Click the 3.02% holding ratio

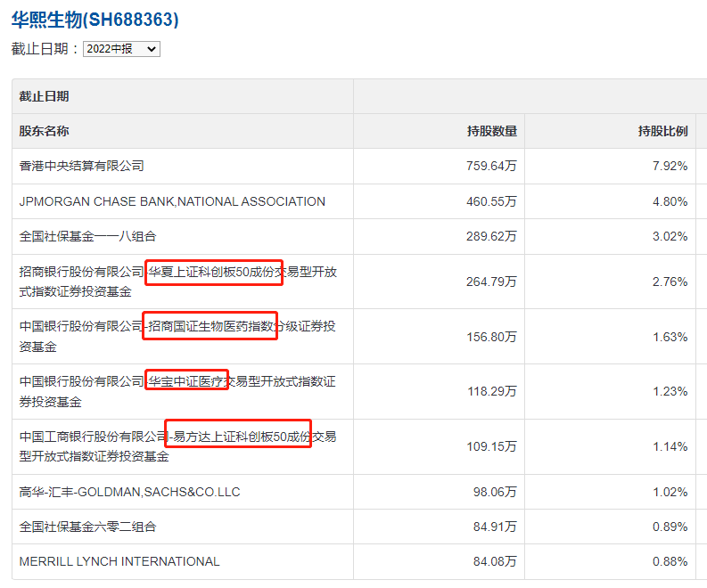pos(670,236)
